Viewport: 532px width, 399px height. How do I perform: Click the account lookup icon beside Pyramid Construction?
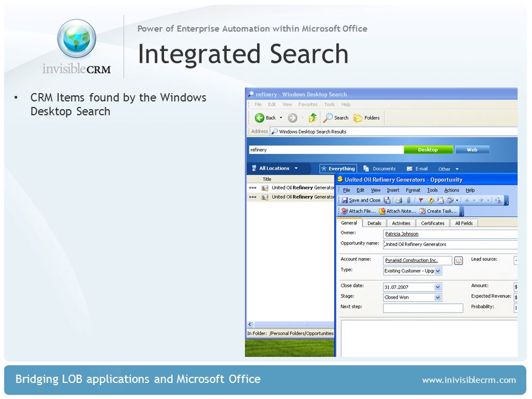pos(458,260)
